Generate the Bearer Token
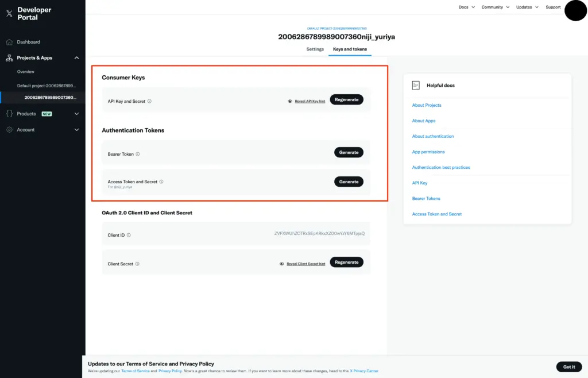The height and width of the screenshot is (378, 588). point(349,152)
